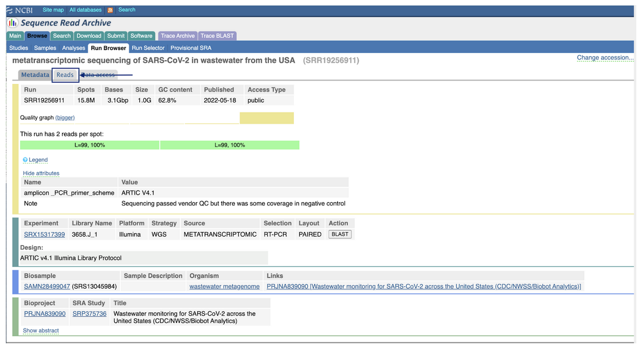Open the PRJNA839090 Bioproject link
Image resolution: width=644 pixels, height=353 pixels.
(45, 314)
